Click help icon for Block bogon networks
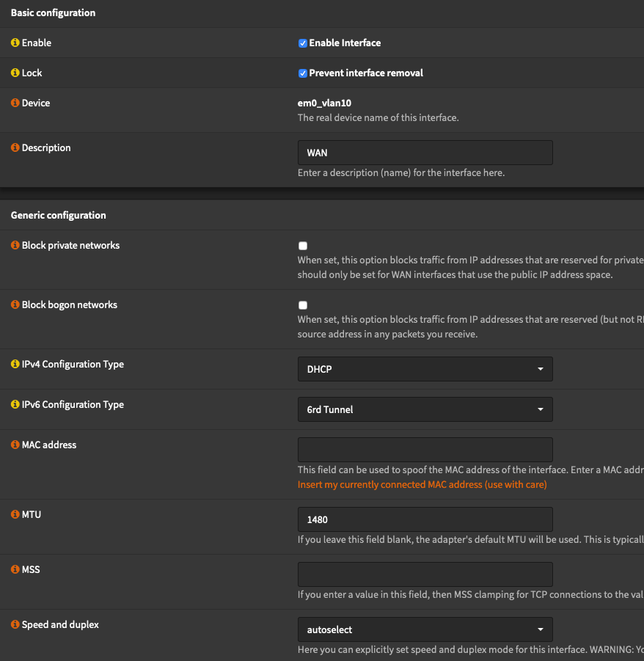The height and width of the screenshot is (661, 644). [x=15, y=305]
